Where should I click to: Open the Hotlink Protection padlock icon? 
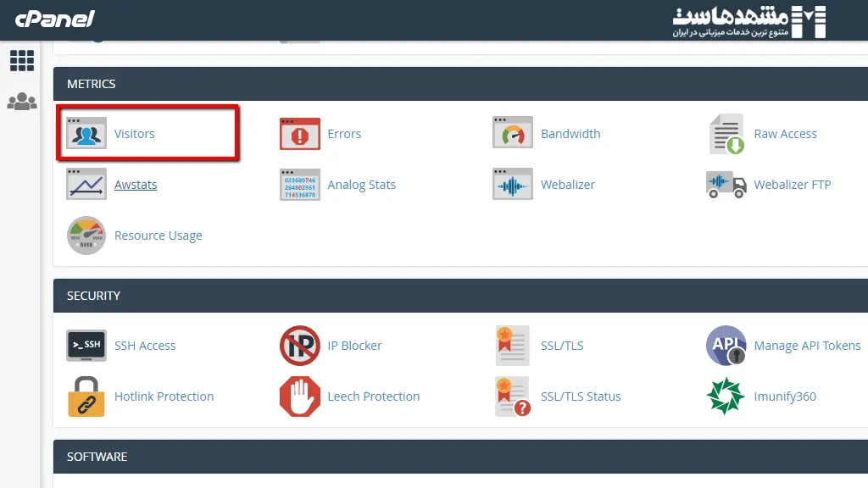click(x=86, y=396)
